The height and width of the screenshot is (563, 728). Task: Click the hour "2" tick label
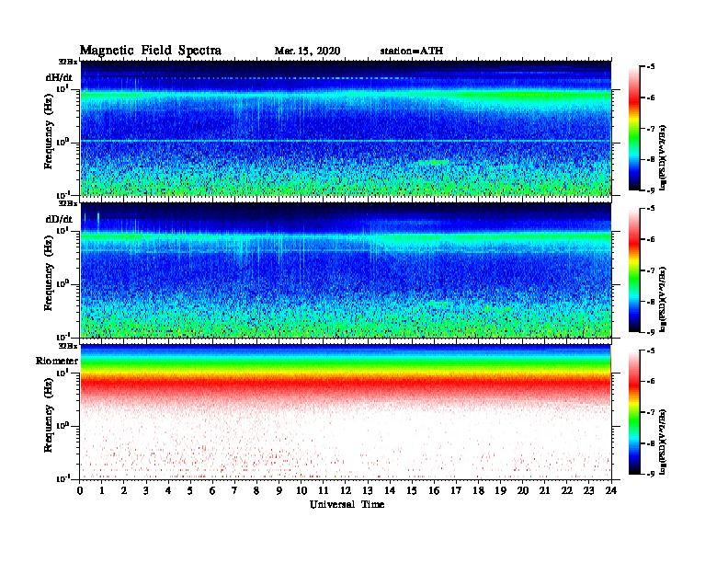[124, 490]
